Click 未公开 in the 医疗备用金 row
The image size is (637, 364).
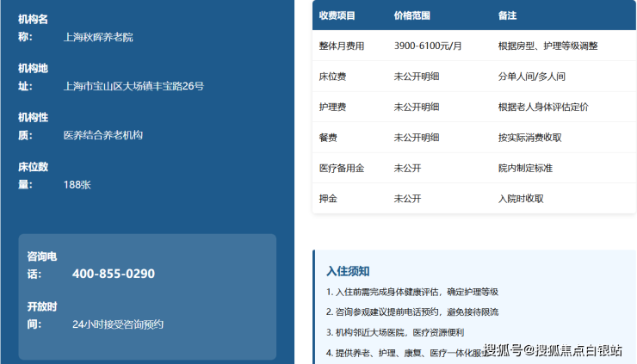click(407, 168)
